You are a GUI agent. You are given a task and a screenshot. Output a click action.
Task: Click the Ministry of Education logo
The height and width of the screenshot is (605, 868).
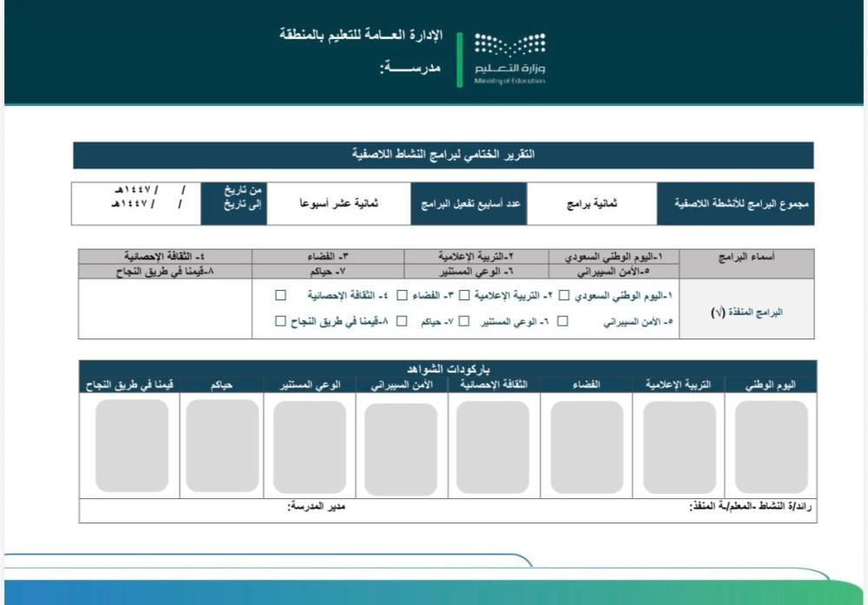510,58
